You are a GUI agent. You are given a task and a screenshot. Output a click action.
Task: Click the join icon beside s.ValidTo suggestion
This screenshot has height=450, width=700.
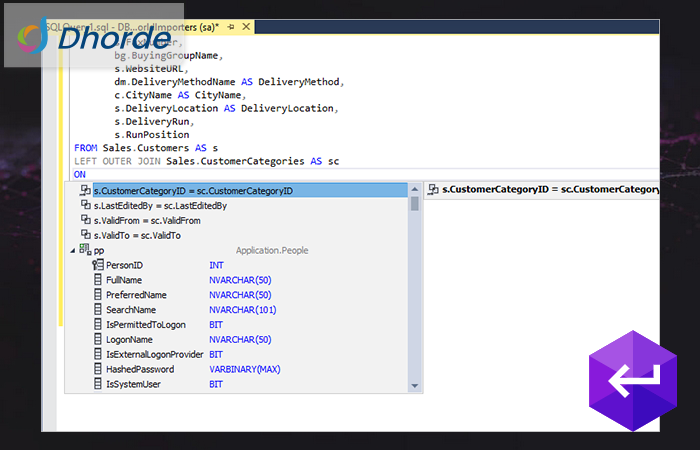(x=85, y=235)
